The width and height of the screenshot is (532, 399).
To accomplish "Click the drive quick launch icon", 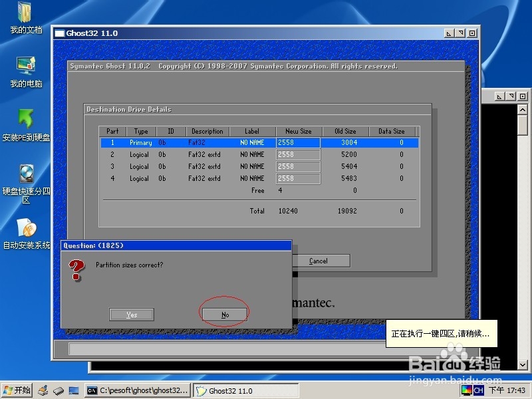I will tap(59, 390).
